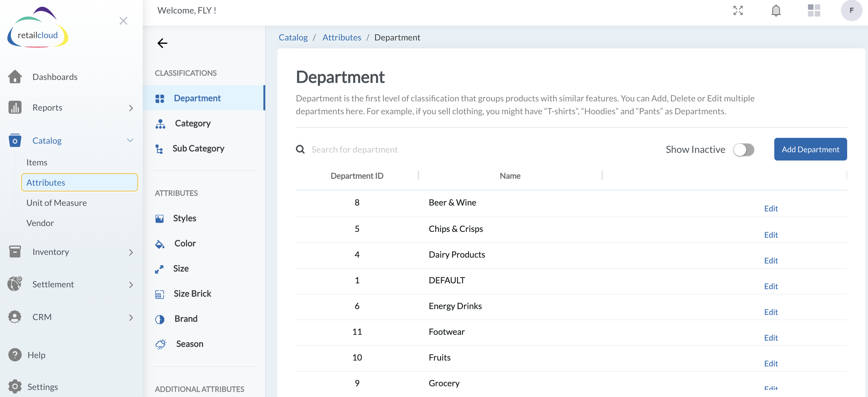
Task: Edit the Chips & Crisps department
Action: pos(771,235)
